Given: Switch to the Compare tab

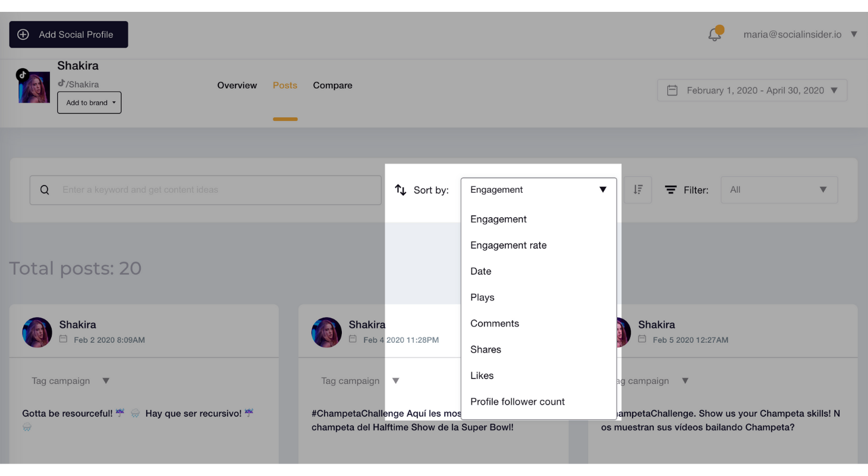Looking at the screenshot, I should click(x=332, y=85).
